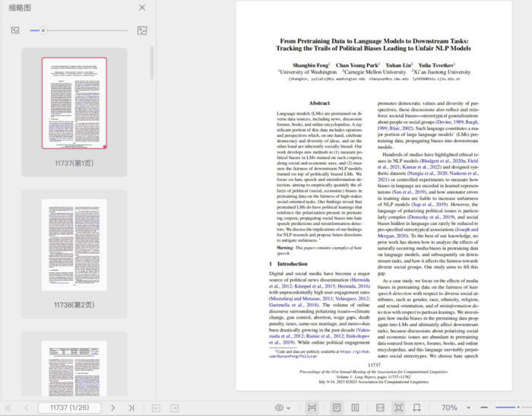This screenshot has width=532, height=416.
Task: Click page number 11737 at page bottom
Action: pyautogui.click(x=374, y=365)
